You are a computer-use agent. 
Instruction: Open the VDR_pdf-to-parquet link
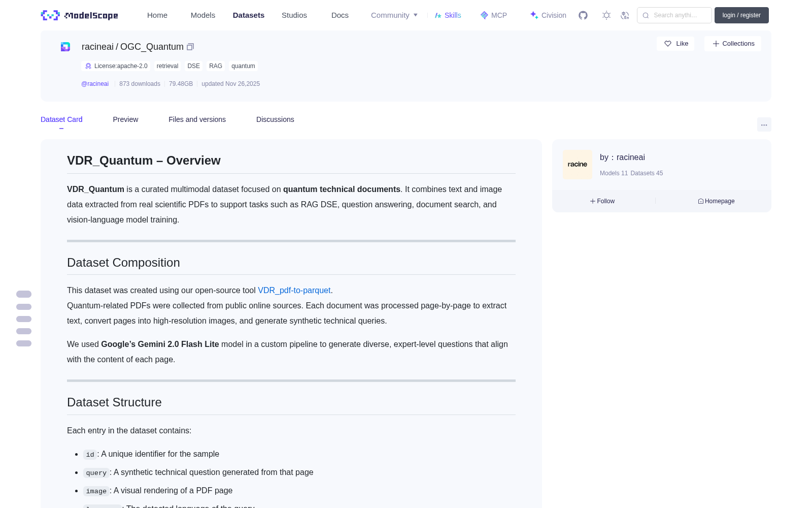(294, 290)
